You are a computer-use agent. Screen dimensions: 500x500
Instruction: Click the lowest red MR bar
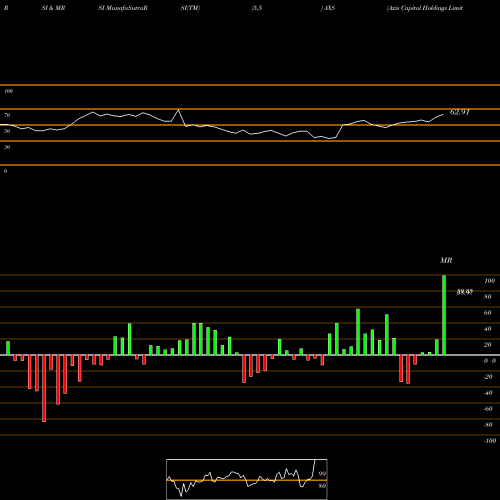pos(44,388)
